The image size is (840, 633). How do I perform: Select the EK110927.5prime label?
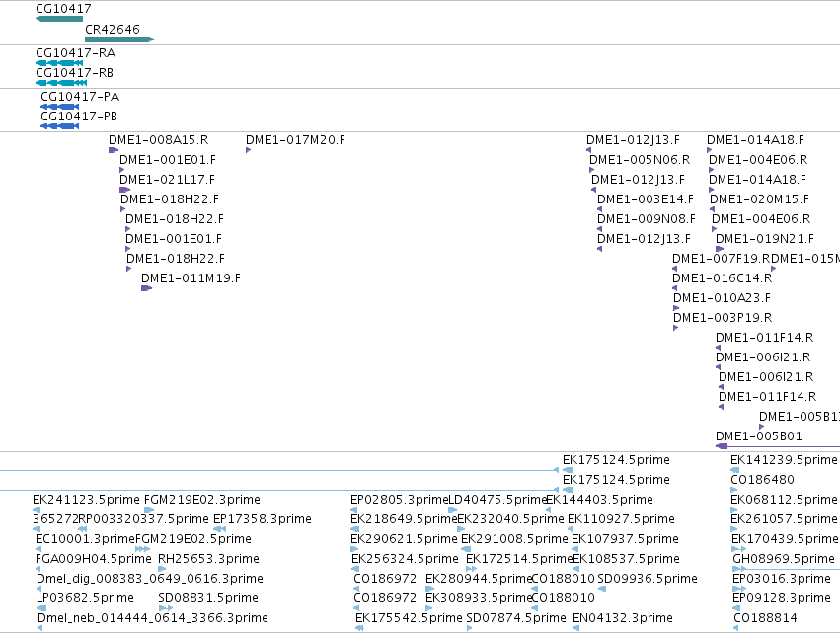pyautogui.click(x=621, y=519)
